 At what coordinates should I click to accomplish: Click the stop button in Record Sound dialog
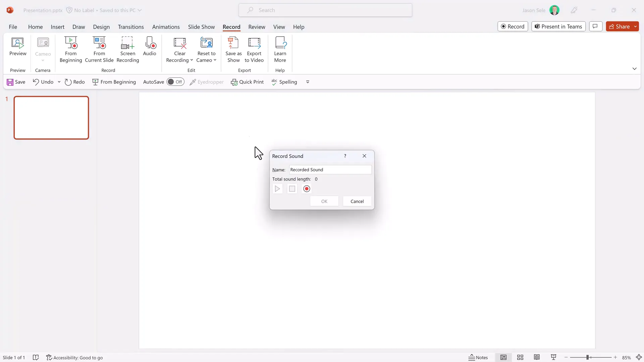coord(292,189)
